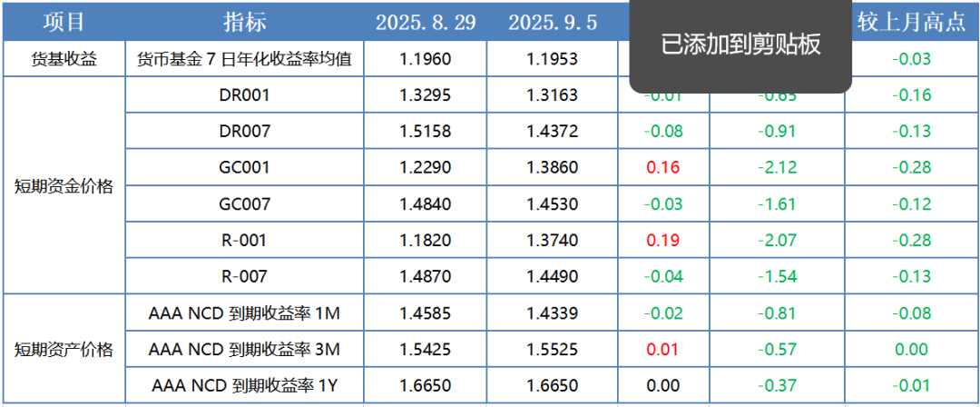This screenshot has width=980, height=407.
Task: Select the DR007 indicator cell
Action: coord(245,132)
